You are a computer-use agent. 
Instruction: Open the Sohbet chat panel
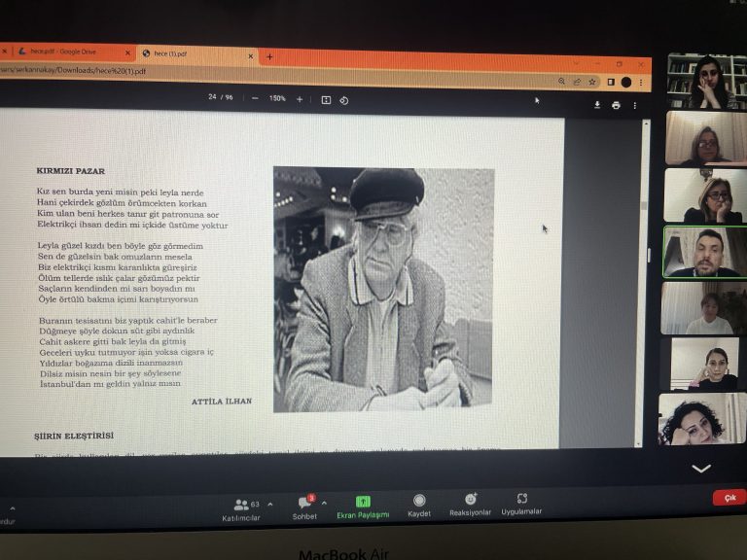click(x=304, y=507)
